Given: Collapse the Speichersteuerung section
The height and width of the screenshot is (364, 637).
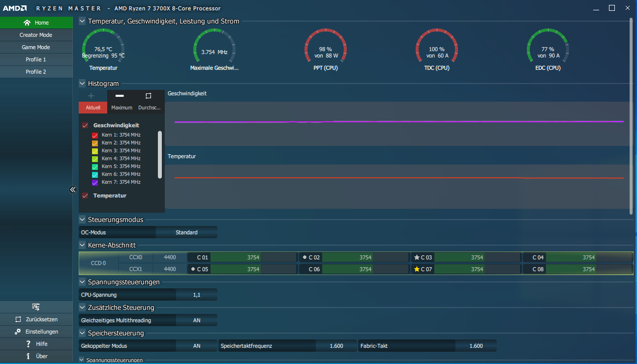Looking at the screenshot, I should [82, 333].
